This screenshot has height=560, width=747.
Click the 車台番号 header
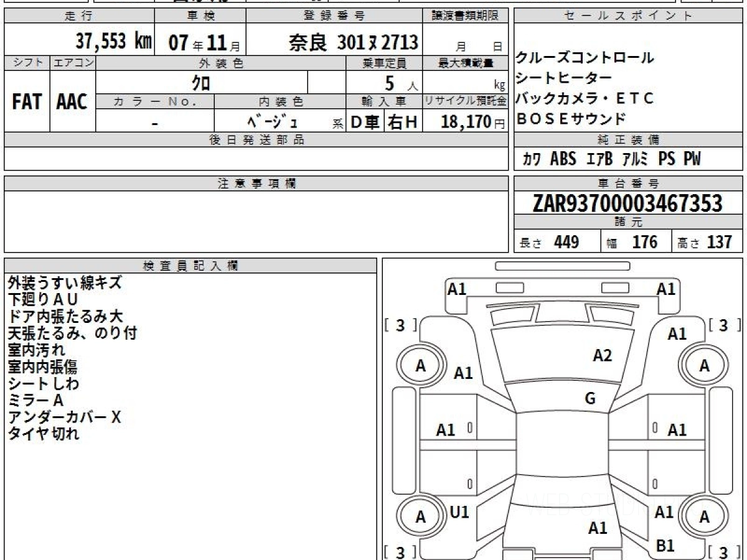click(629, 184)
